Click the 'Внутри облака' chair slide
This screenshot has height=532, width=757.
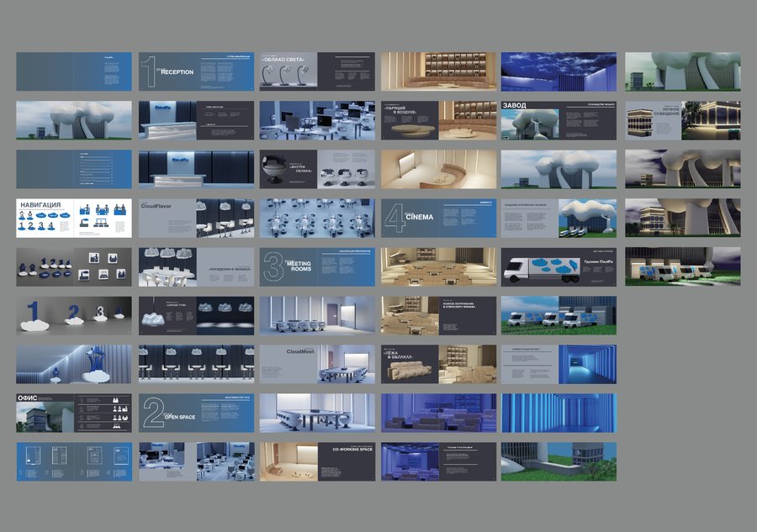(317, 169)
